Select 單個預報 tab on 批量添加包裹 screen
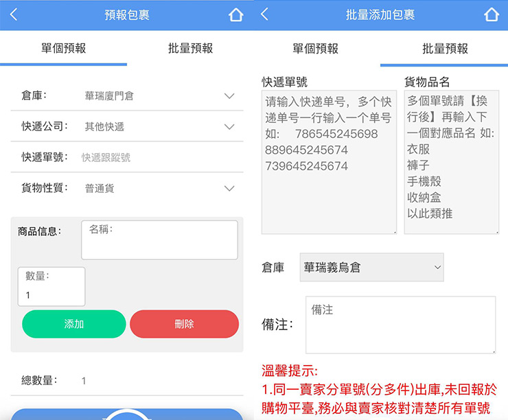The width and height of the screenshot is (508, 420). [316, 49]
